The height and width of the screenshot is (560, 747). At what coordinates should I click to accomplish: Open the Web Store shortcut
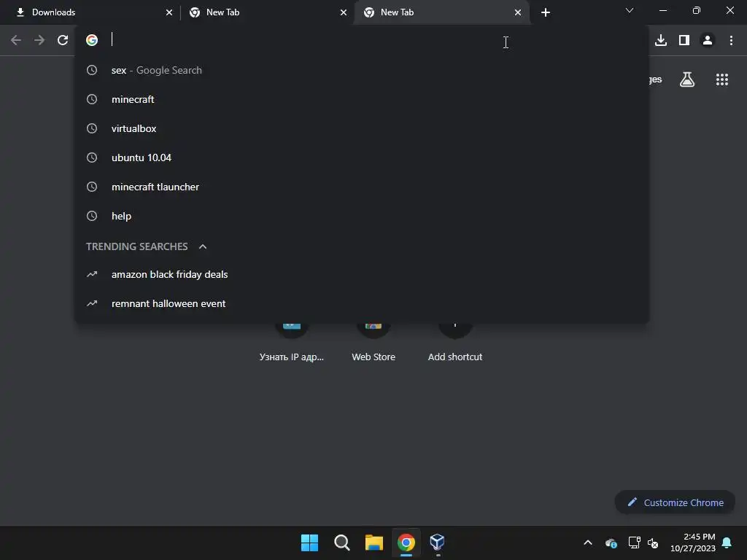click(373, 342)
